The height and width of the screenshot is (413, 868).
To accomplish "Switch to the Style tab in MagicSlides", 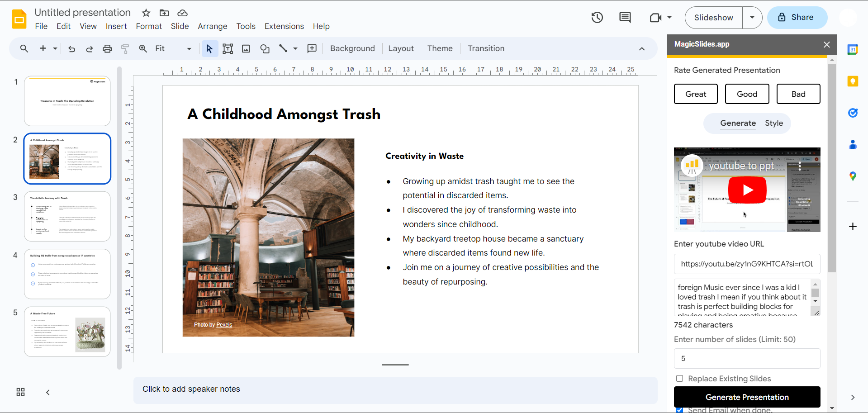I will click(773, 123).
